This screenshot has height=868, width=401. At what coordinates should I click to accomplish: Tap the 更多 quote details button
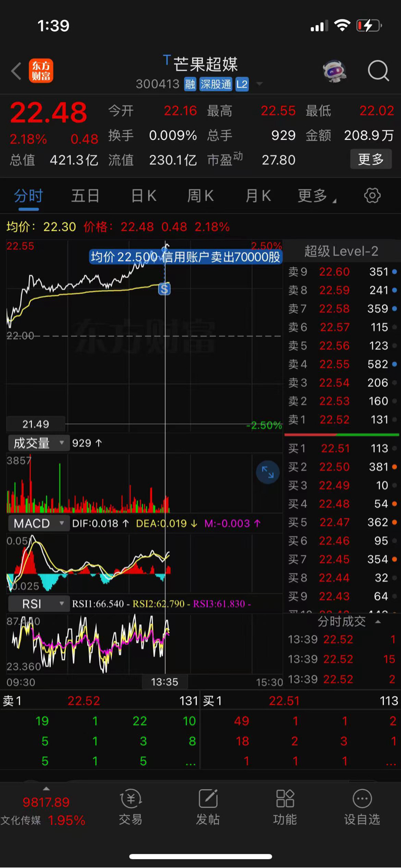pyautogui.click(x=371, y=160)
